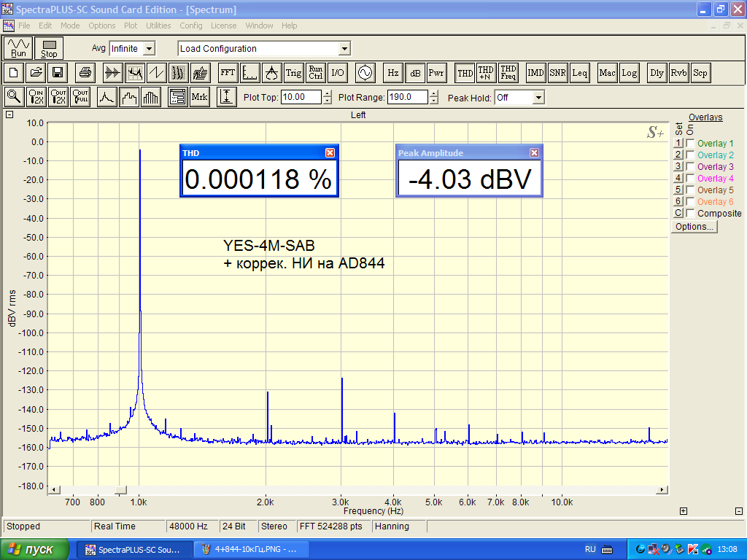Screen dimensions: 747x560
Task: Click the print toolbar icon
Action: tap(85, 73)
